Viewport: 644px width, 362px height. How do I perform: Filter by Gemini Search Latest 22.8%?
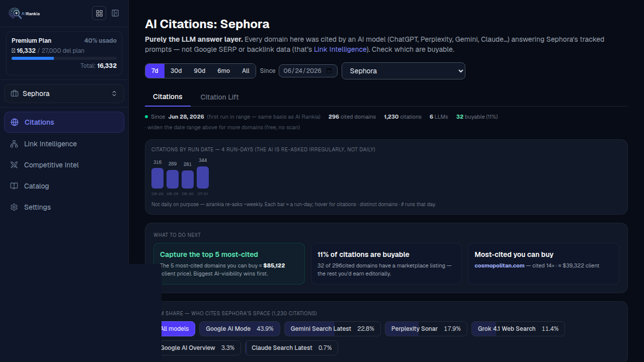click(333, 329)
